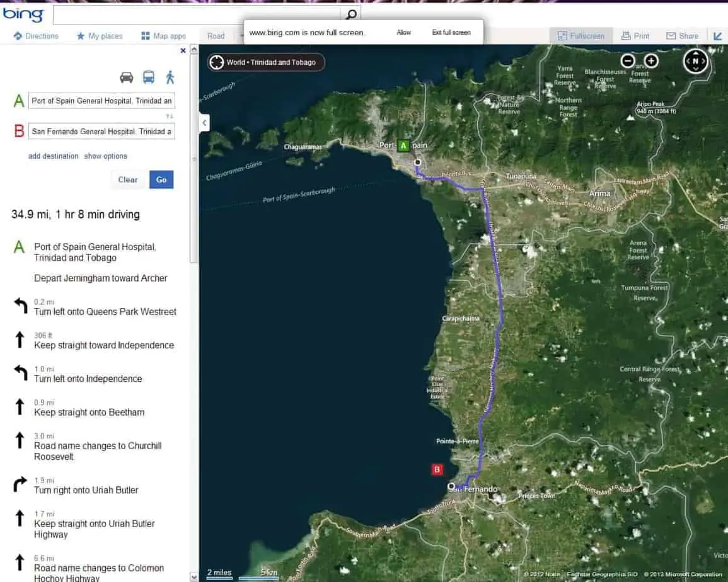Image resolution: width=728 pixels, height=582 pixels.
Task: Swap start and destination arrows
Action: coord(170,117)
